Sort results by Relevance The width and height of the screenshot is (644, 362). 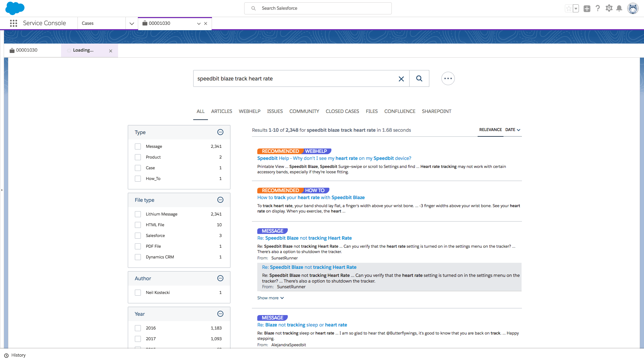click(x=490, y=130)
